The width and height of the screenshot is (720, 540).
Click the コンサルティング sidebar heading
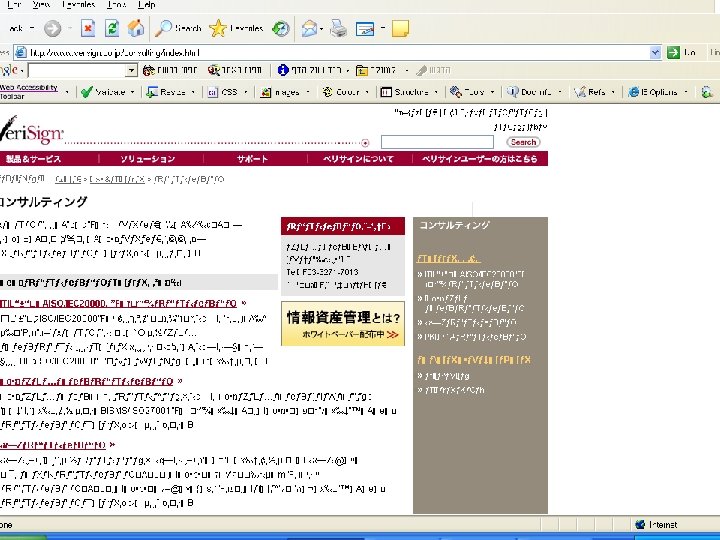point(455,225)
